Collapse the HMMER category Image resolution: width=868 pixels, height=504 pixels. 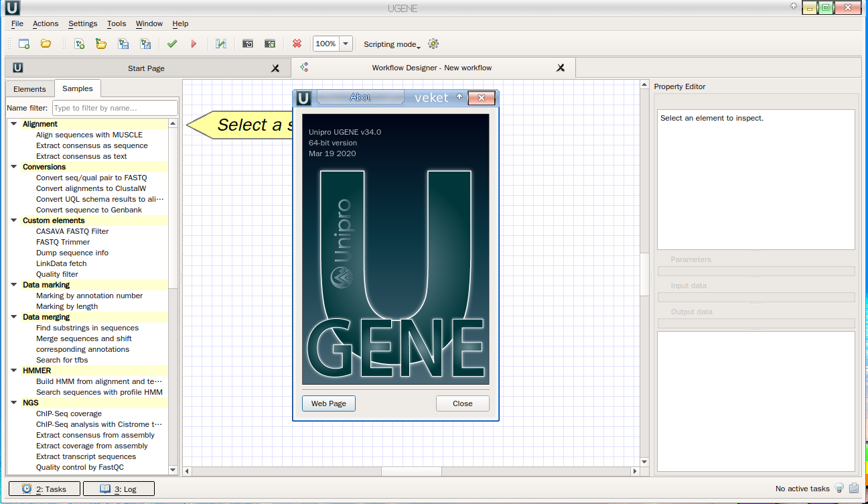(x=13, y=371)
